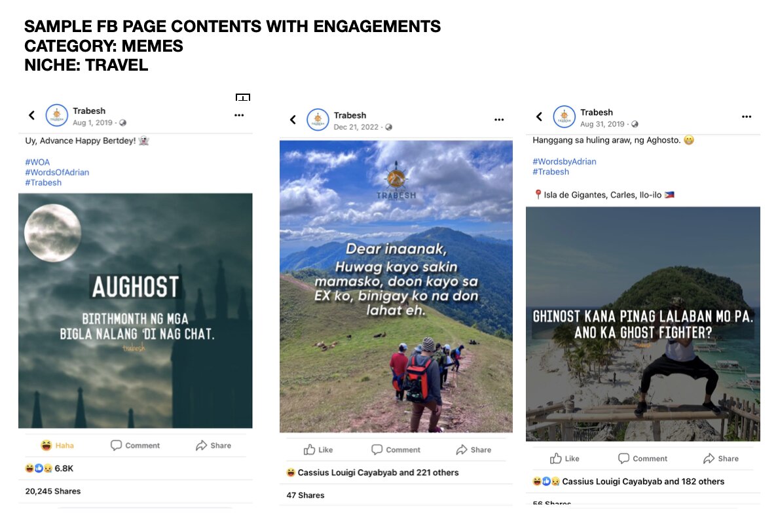This screenshot has height=532, width=778.
Task: Open more options on Aug 1, 2019 post
Action: pos(239,115)
